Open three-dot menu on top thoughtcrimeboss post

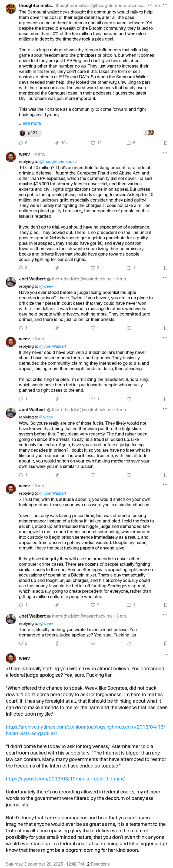(165, 5)
